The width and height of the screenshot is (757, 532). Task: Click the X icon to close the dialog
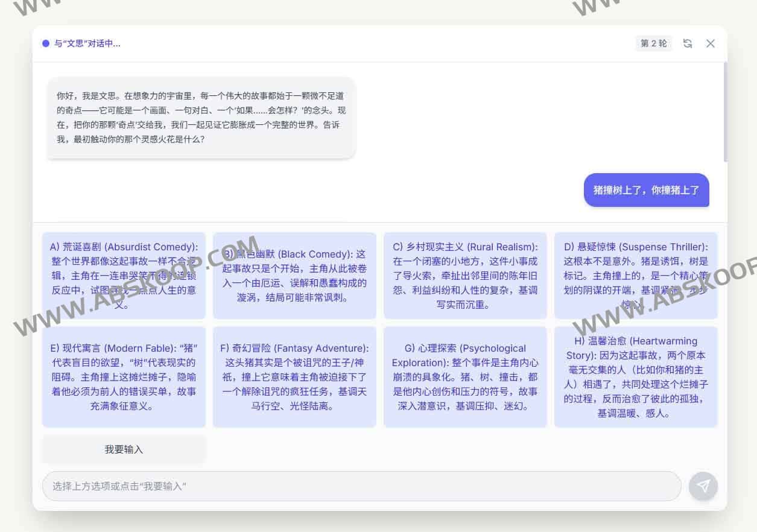click(711, 43)
